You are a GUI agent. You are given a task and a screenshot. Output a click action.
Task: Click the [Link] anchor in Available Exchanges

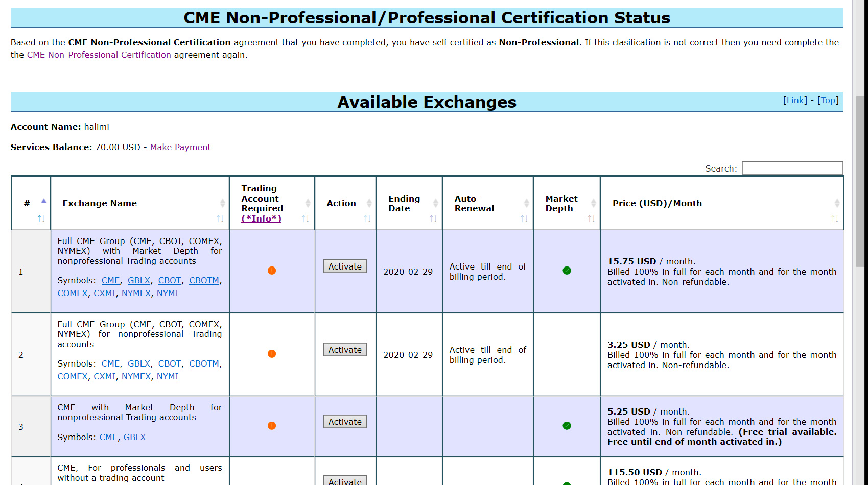[795, 100]
